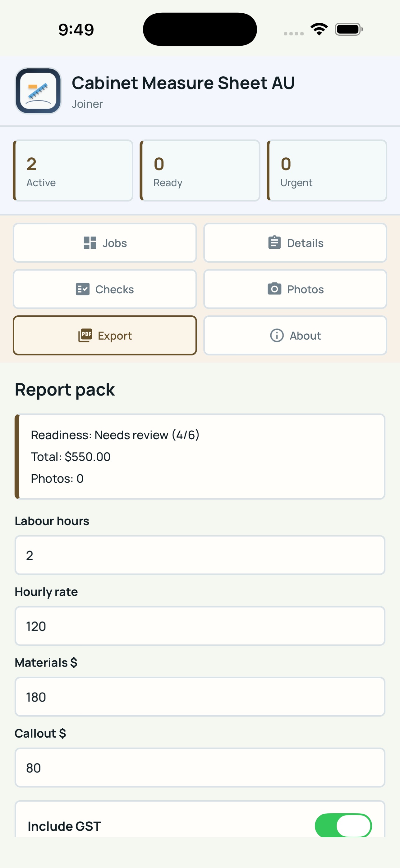The image size is (400, 868).
Task: Go to the Checks tab
Action: pyautogui.click(x=105, y=289)
